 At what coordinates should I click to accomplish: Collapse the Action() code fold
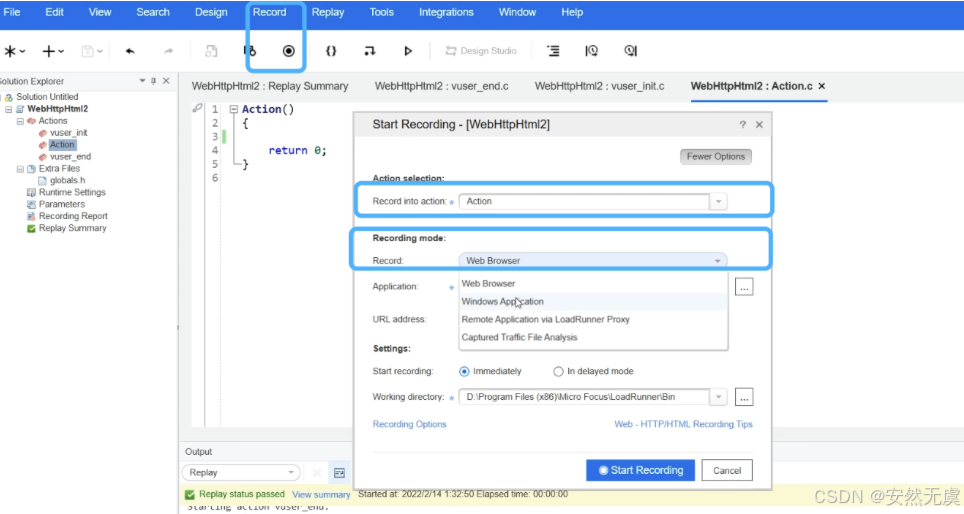(x=234, y=109)
